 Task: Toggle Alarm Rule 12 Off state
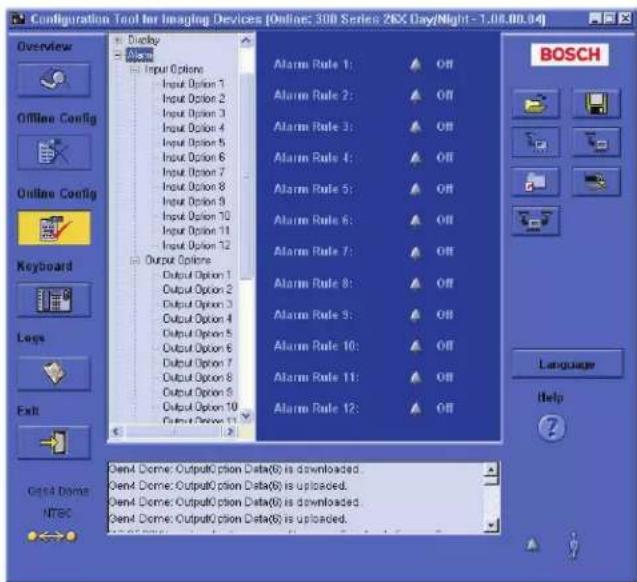click(444, 408)
